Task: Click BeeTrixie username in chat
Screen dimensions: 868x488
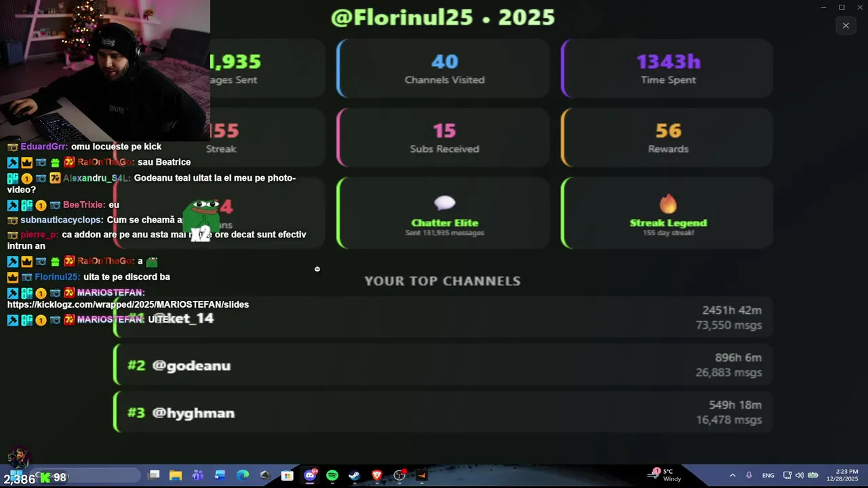Action: (x=84, y=205)
